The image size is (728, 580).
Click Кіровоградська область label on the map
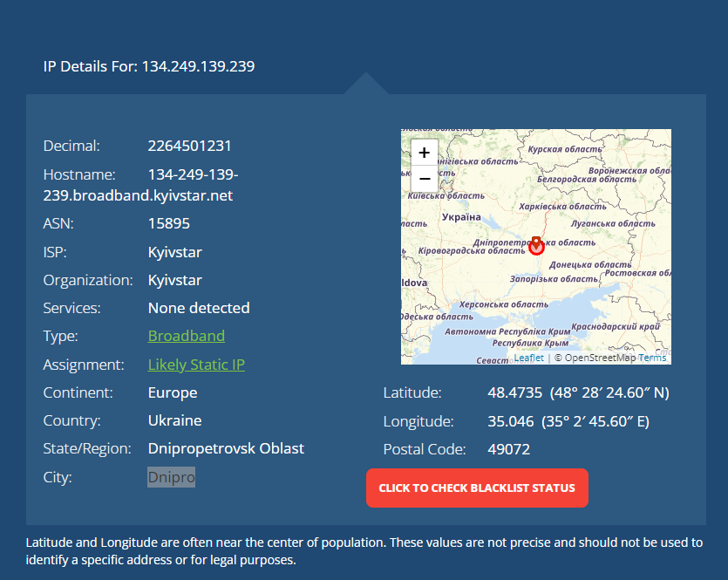click(x=472, y=251)
